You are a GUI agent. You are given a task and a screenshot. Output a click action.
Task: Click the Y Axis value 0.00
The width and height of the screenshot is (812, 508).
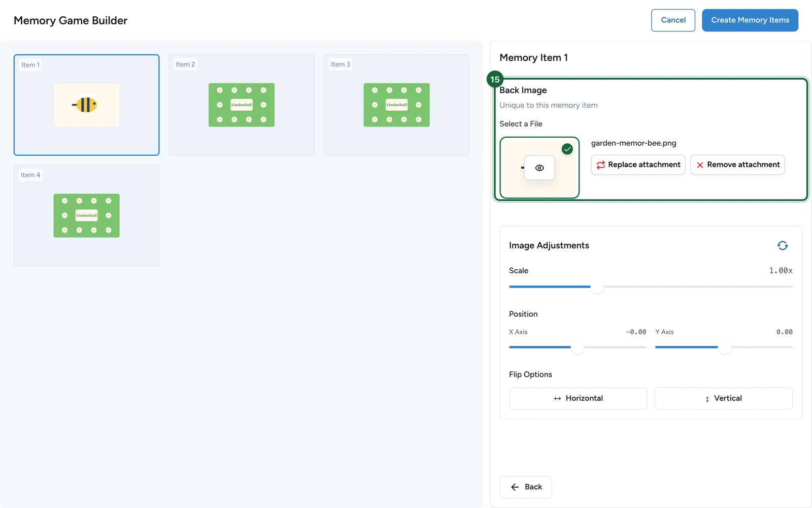(785, 332)
